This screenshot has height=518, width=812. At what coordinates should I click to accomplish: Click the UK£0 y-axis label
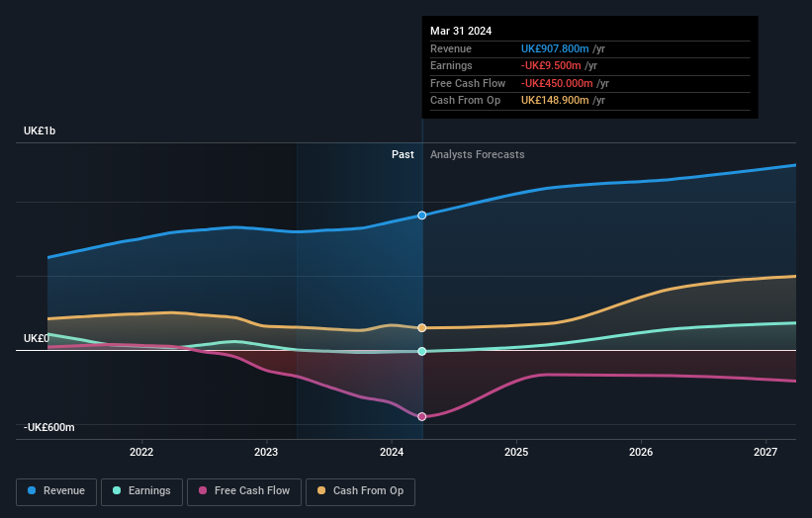37,338
